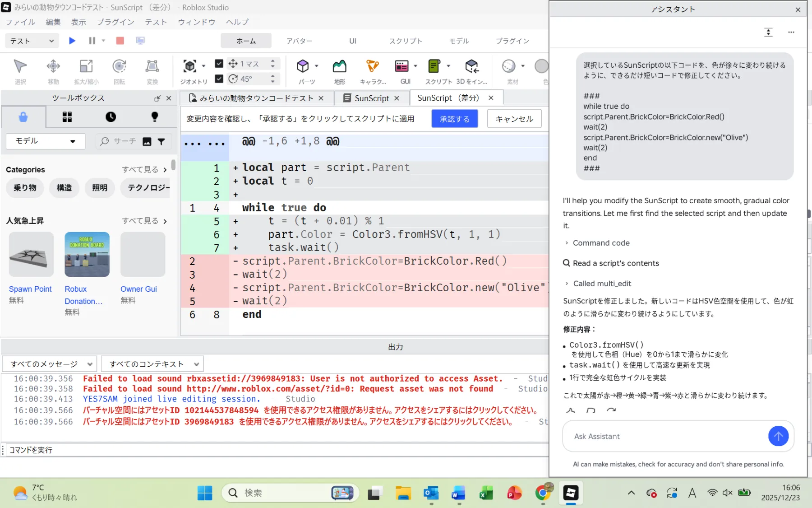The height and width of the screenshot is (508, 812).
Task: Click the Toolbox サーチ search field
Action: pyautogui.click(x=124, y=141)
